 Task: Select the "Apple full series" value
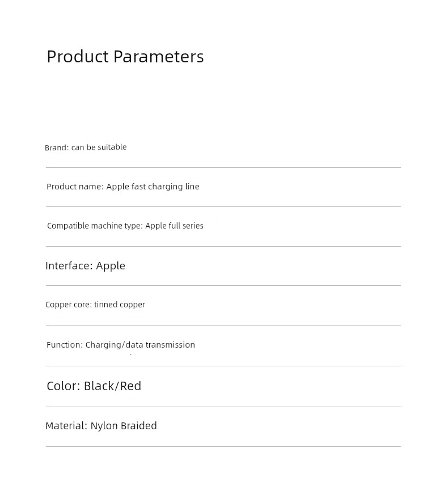[174, 226]
